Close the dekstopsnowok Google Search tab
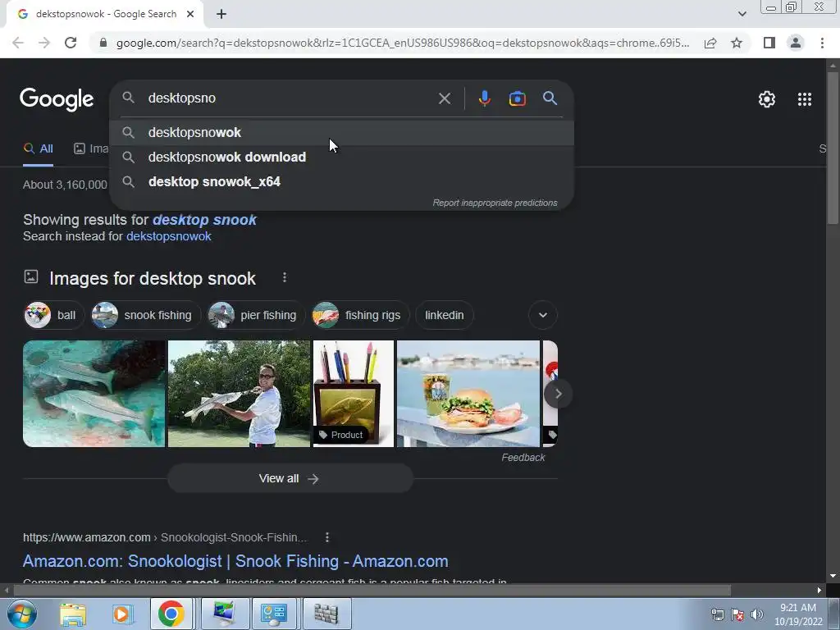Image resolution: width=840 pixels, height=630 pixels. click(190, 15)
